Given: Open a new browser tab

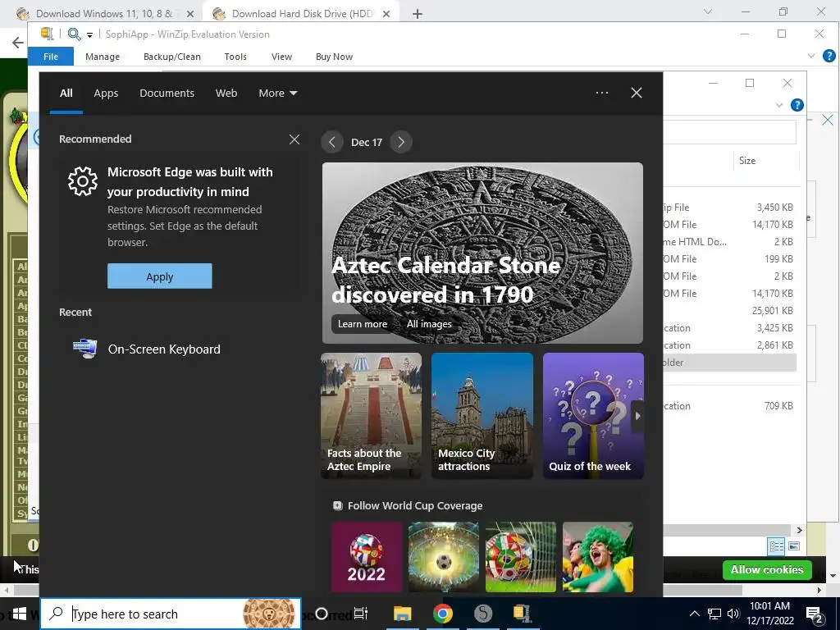Looking at the screenshot, I should pos(418,14).
